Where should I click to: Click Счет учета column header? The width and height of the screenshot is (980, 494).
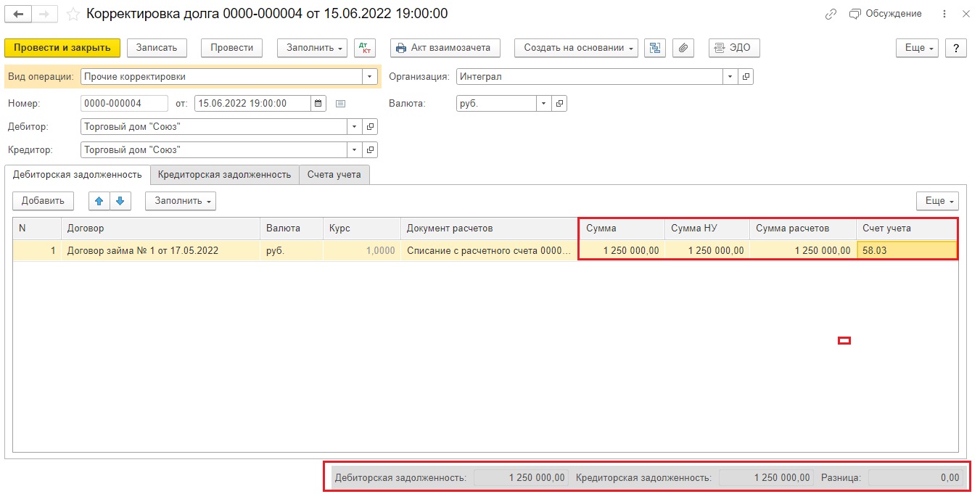click(x=907, y=228)
